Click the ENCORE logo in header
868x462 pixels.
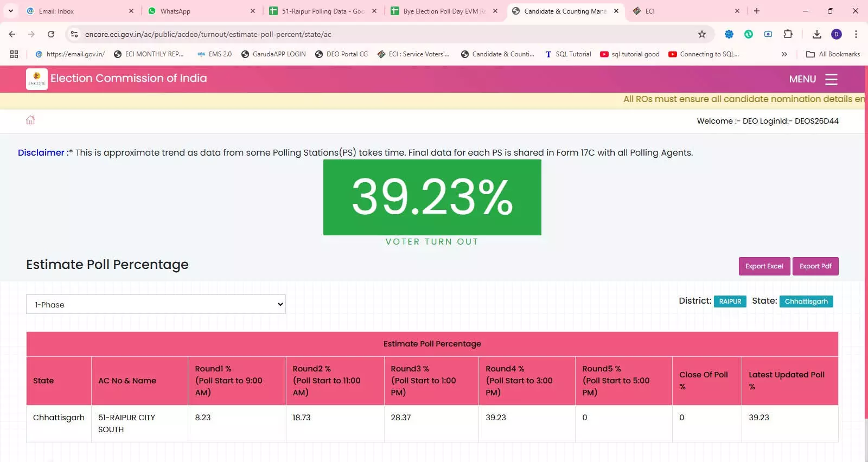coord(37,79)
